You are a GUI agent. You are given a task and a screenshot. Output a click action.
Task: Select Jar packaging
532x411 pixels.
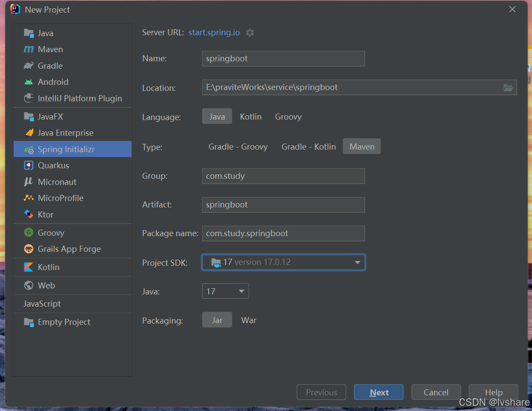[x=217, y=320]
